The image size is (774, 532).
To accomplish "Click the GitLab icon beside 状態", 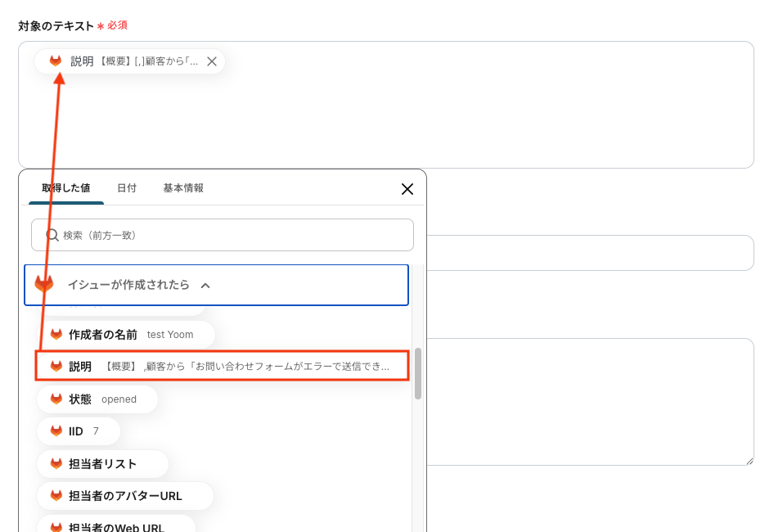I will point(56,399).
